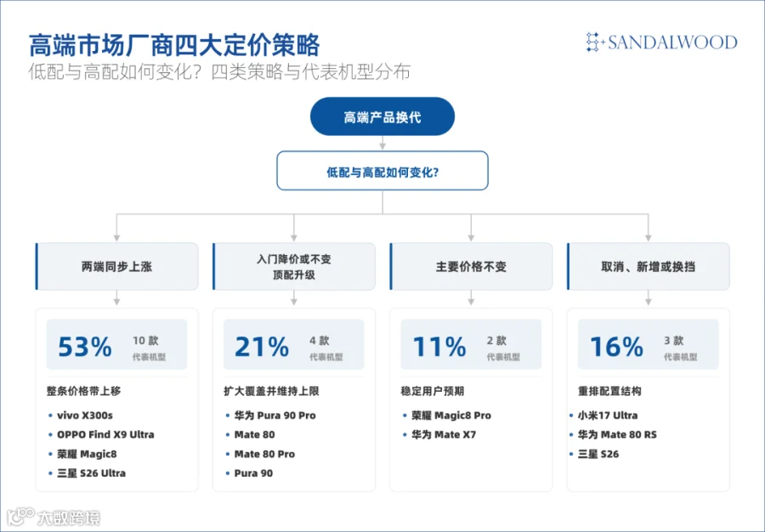The height and width of the screenshot is (532, 765).
Task: Click the SANDALWOOD logo
Action: pyautogui.click(x=661, y=42)
